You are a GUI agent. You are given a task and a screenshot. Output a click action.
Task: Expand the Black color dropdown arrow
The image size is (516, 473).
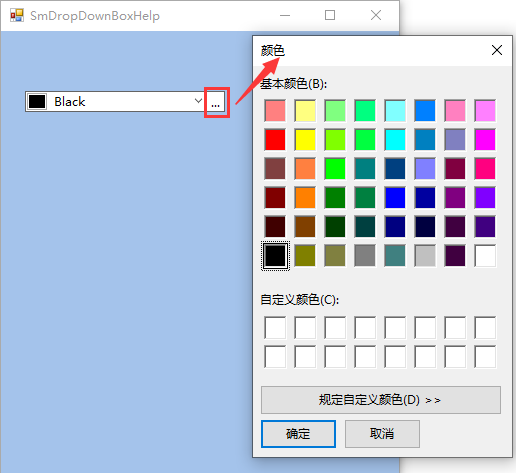click(x=198, y=101)
